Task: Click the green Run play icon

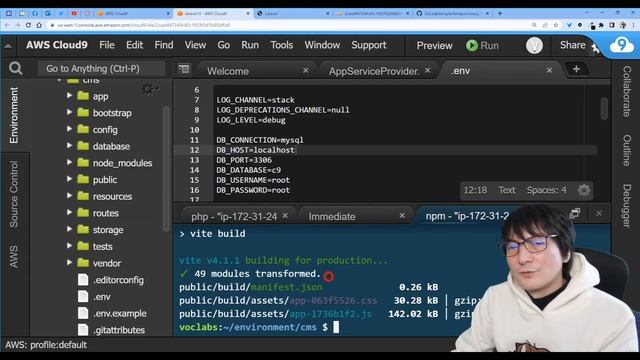Action: coord(472,45)
